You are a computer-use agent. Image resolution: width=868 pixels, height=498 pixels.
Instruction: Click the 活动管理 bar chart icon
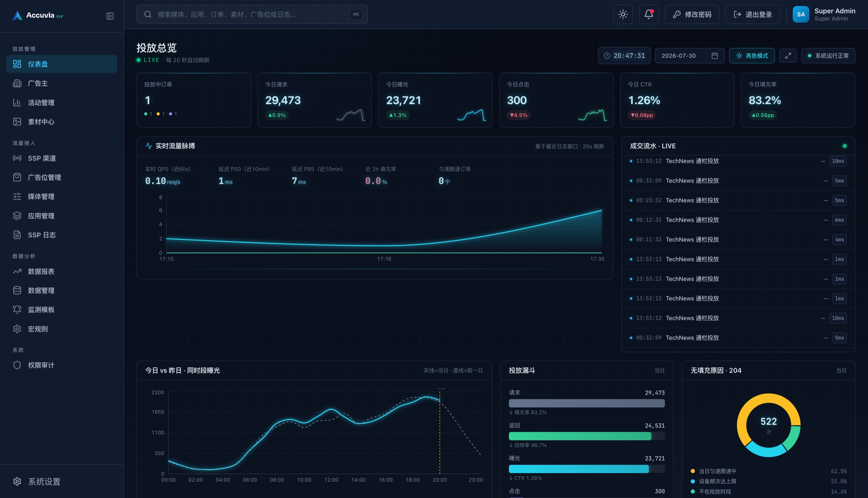pyautogui.click(x=17, y=103)
